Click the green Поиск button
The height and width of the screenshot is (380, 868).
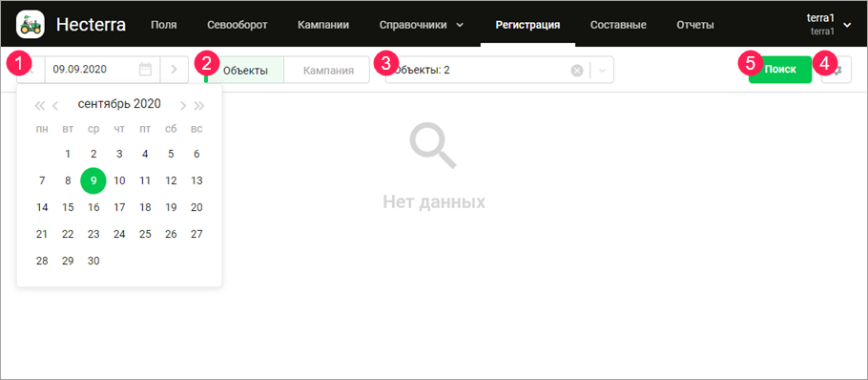point(780,70)
